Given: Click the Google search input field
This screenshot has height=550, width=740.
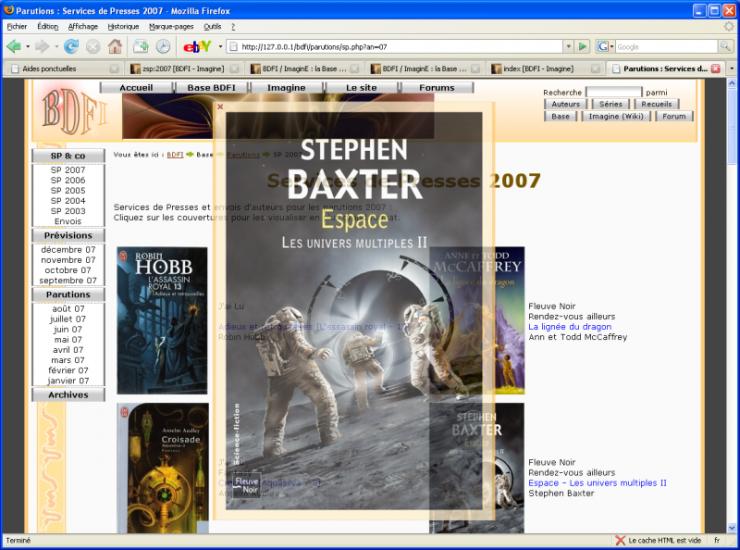Looking at the screenshot, I should (x=666, y=46).
